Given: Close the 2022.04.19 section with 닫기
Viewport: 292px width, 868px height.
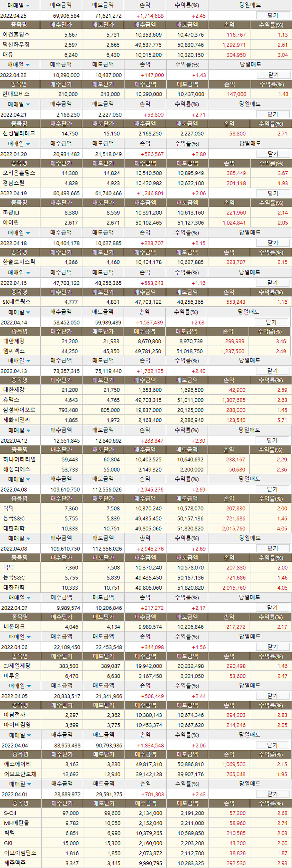Looking at the screenshot, I should click(x=273, y=193).
